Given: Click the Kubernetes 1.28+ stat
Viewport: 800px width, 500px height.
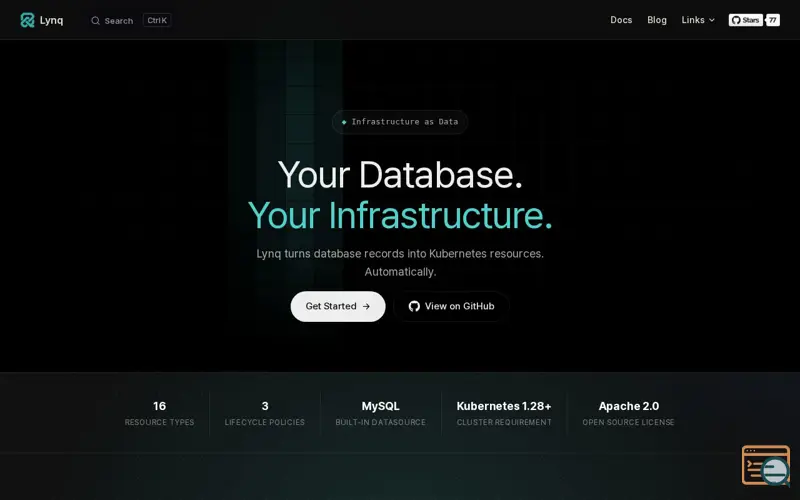Looking at the screenshot, I should point(504,413).
